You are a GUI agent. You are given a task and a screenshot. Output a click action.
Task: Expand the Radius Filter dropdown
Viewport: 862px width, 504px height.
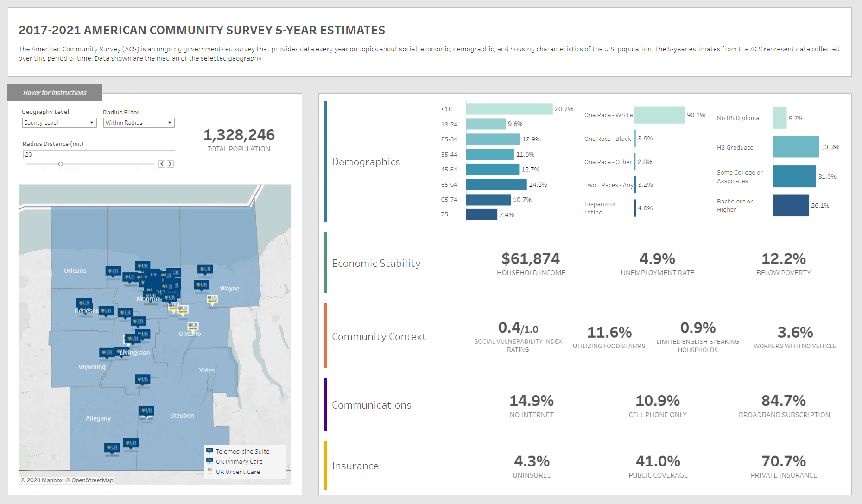tap(139, 123)
